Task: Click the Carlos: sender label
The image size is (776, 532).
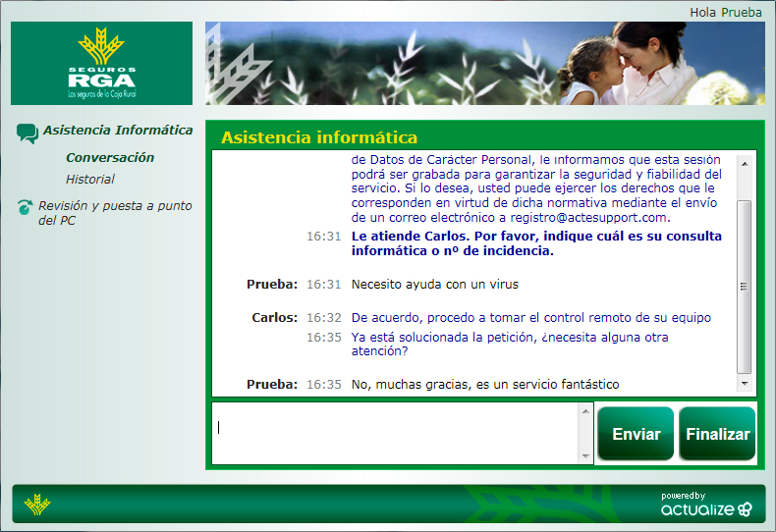Action: click(275, 317)
